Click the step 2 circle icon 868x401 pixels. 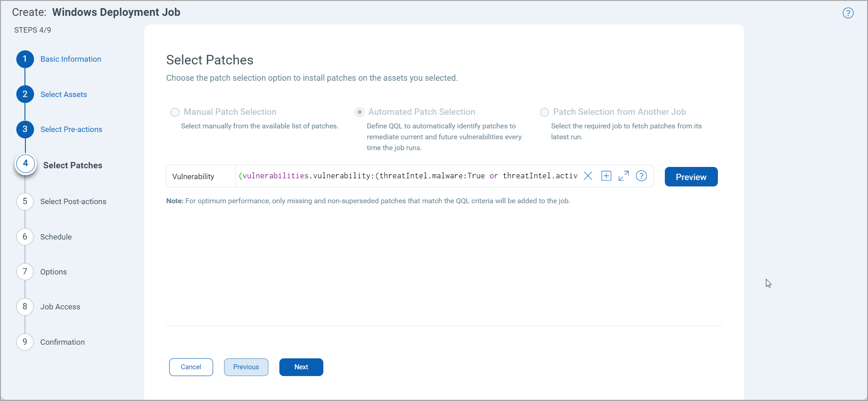[x=25, y=94]
